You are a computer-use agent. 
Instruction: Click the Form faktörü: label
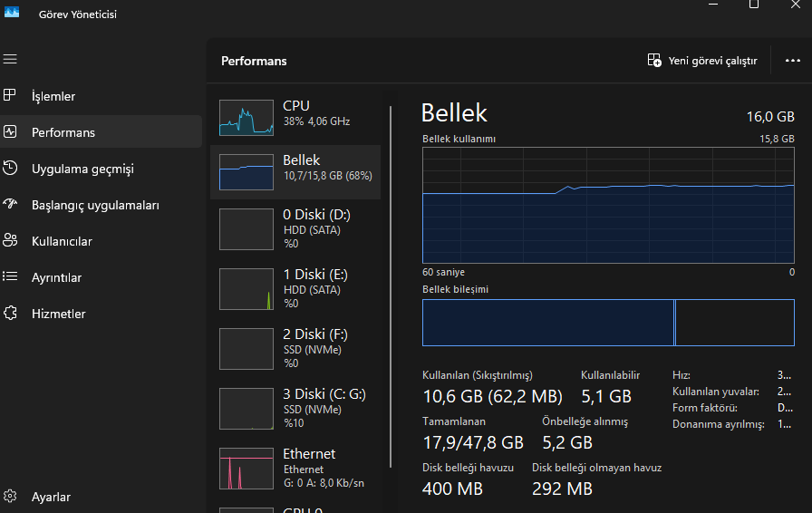coord(705,408)
